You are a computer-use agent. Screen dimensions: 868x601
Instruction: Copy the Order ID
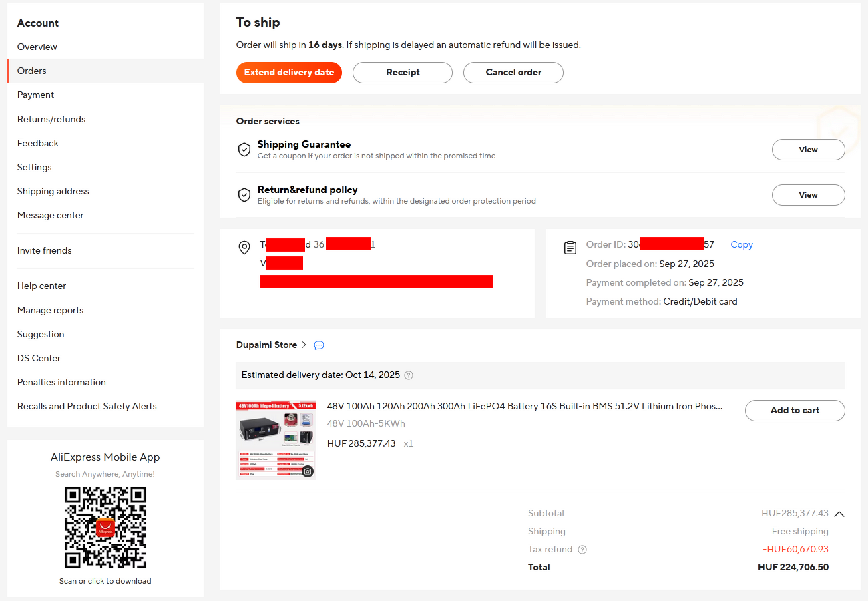coord(742,245)
